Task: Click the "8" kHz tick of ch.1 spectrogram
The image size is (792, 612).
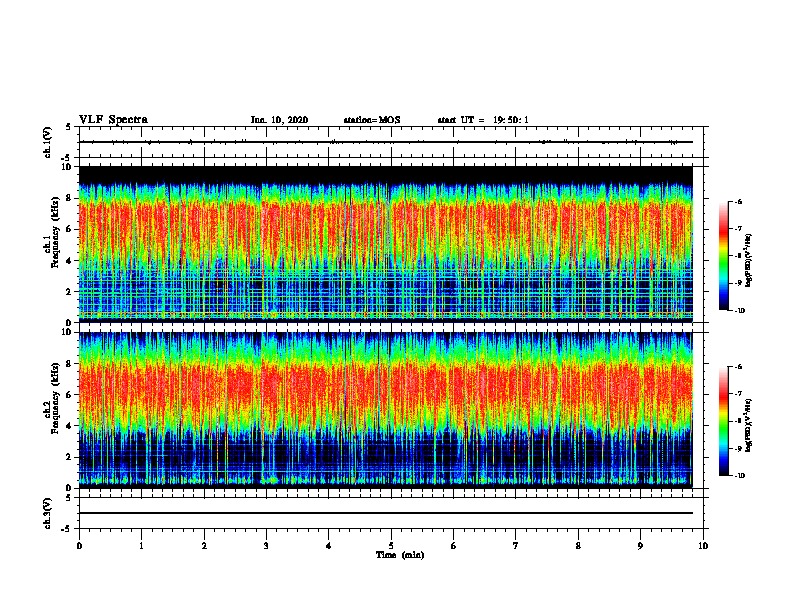Action: click(71, 198)
